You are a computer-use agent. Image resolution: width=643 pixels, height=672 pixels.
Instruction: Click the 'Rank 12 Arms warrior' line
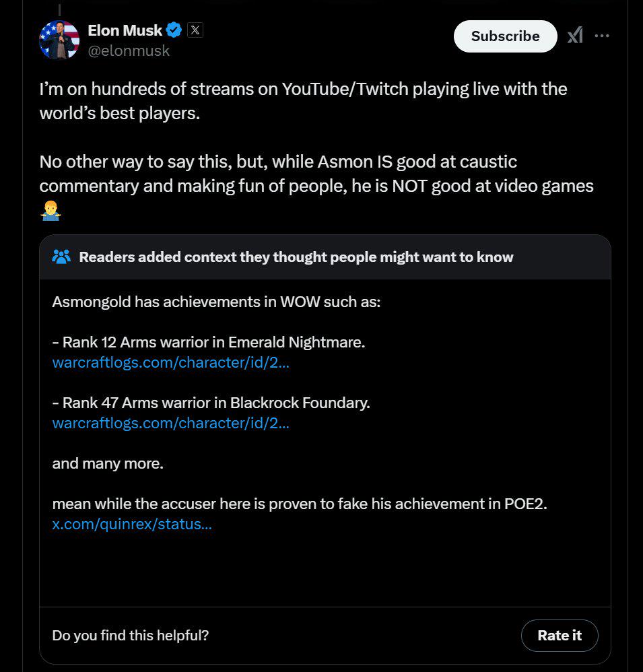(x=208, y=342)
